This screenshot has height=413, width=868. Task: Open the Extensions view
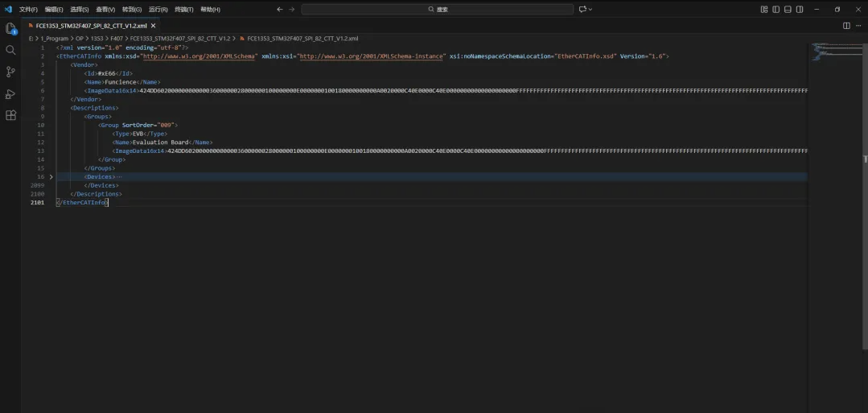pos(10,115)
